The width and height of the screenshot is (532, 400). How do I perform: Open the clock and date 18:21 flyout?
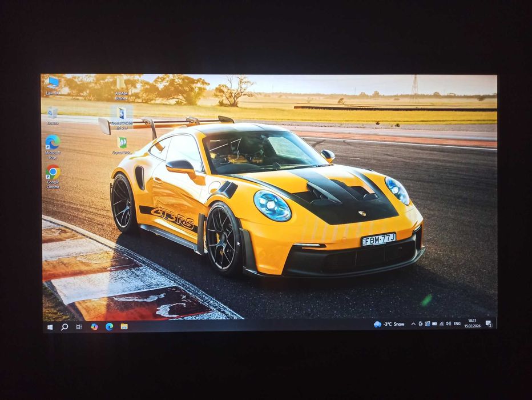pyautogui.click(x=472, y=323)
